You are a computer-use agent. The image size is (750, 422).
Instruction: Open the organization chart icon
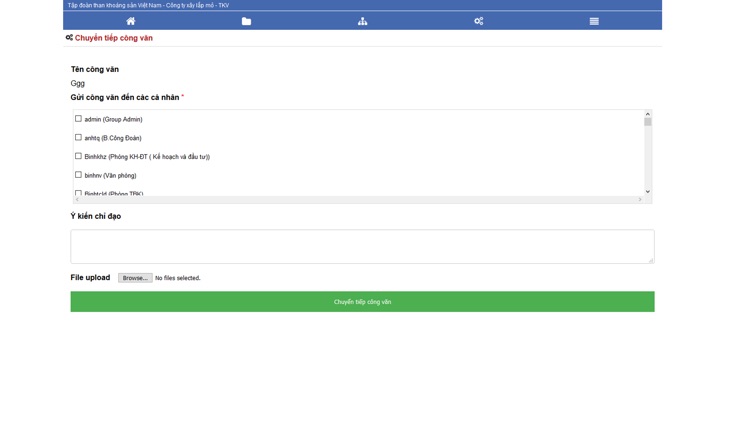coord(363,21)
